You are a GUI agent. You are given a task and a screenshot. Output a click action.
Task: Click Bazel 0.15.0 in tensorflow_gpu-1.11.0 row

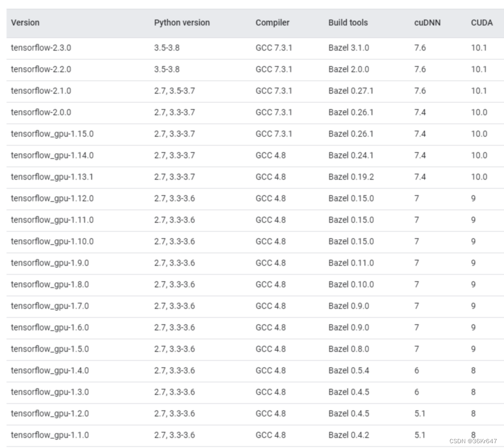[351, 220]
